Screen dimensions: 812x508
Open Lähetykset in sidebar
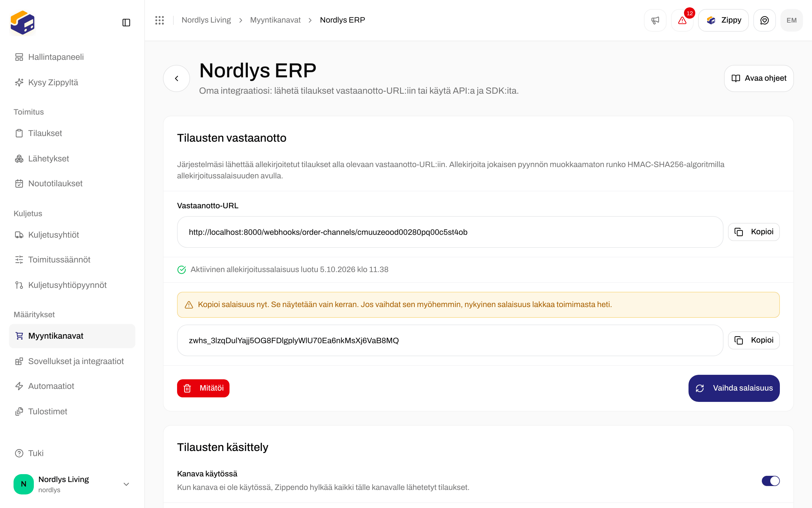click(72, 159)
